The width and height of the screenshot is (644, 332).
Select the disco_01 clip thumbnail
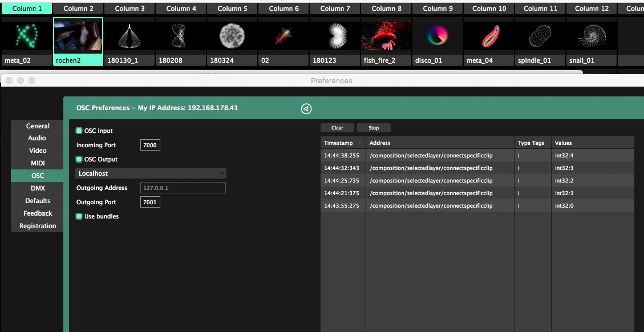437,36
